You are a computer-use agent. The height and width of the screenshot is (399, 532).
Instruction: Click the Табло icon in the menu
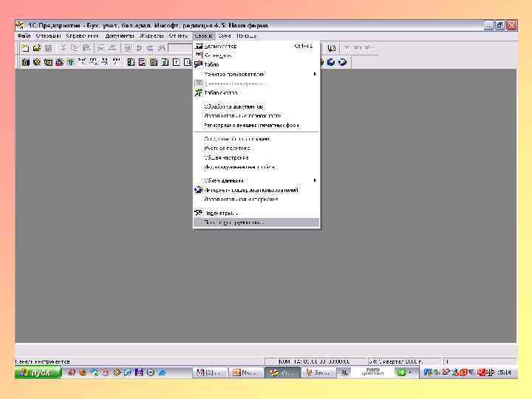pyautogui.click(x=199, y=64)
